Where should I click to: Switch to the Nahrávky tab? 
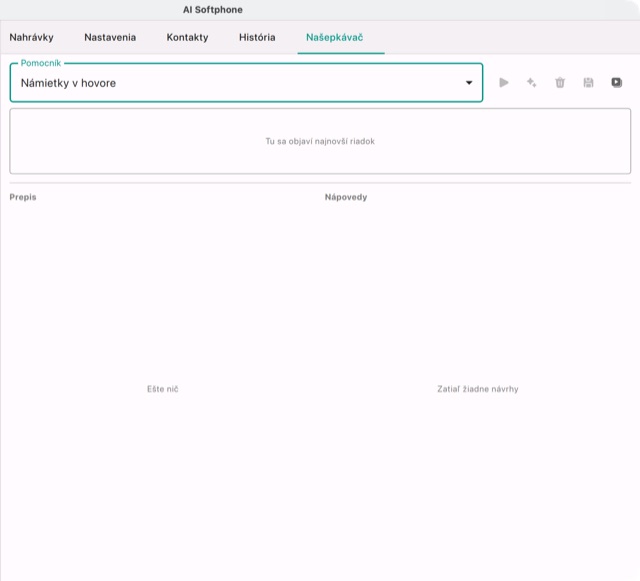[31, 37]
